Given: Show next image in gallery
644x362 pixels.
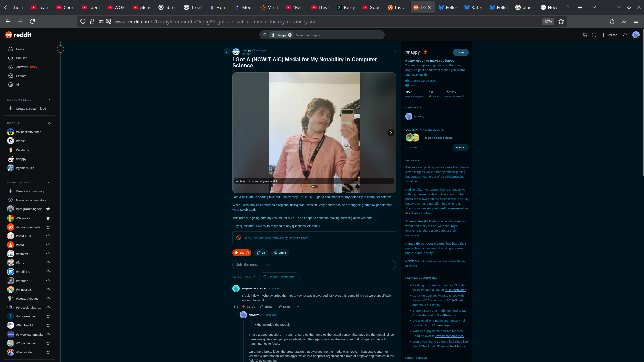Looking at the screenshot, I should 391,133.
